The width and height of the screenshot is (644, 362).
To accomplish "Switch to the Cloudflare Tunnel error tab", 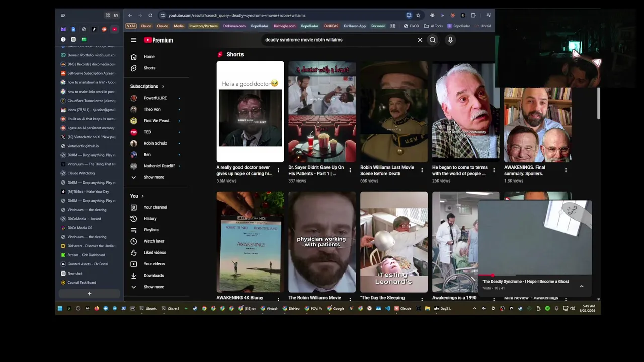I will pos(89,101).
